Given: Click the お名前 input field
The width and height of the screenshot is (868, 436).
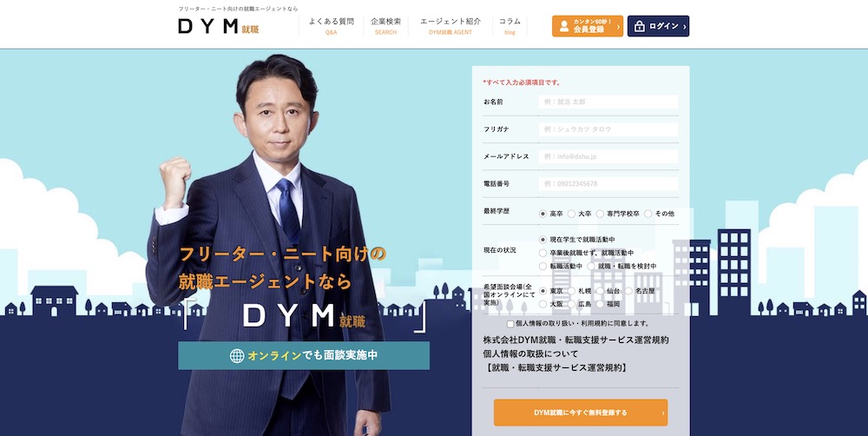Looking at the screenshot, I should tap(608, 102).
